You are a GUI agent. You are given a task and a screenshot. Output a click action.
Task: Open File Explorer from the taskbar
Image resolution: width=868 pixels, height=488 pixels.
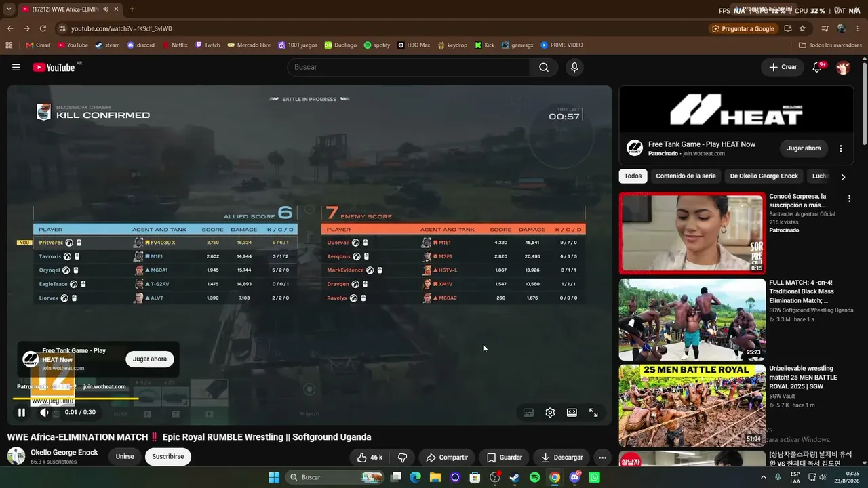click(x=435, y=477)
